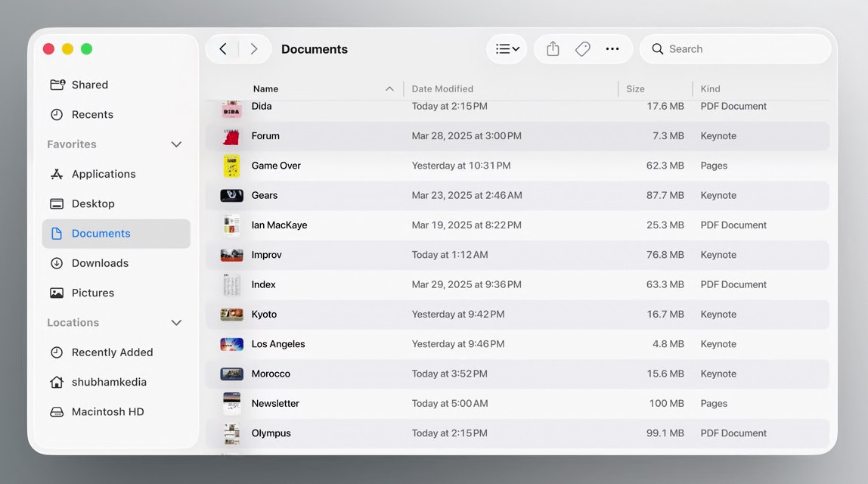Click the Kyoto Keynote file icon
Screen dimensions: 868x484
tap(231, 315)
